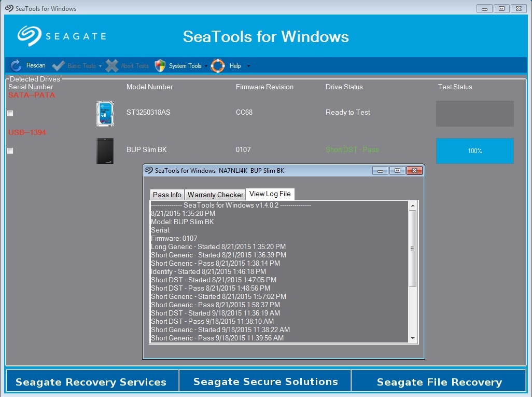The width and height of the screenshot is (532, 397).
Task: Check the BUP Slim BK drive checkbox
Action: 10,151
